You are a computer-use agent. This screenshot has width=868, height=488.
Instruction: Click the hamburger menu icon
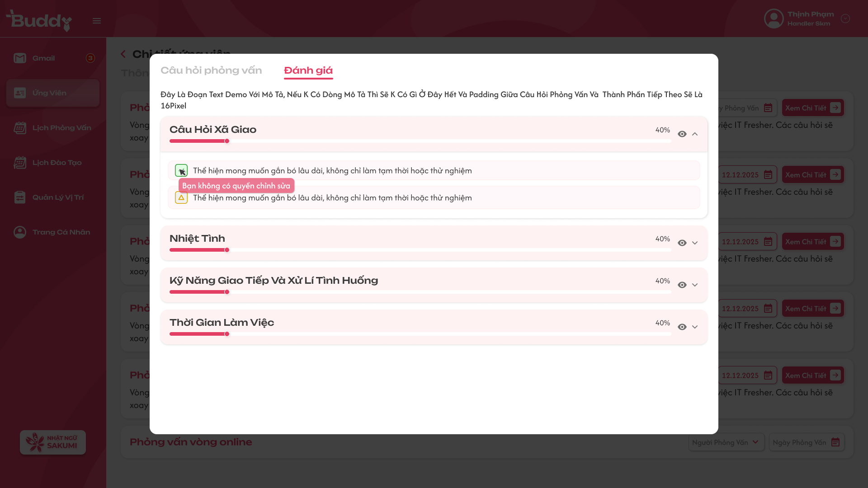tap(97, 21)
